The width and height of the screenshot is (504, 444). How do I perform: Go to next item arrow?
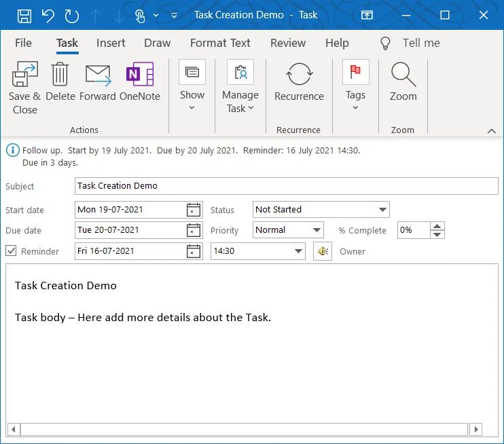click(x=119, y=16)
